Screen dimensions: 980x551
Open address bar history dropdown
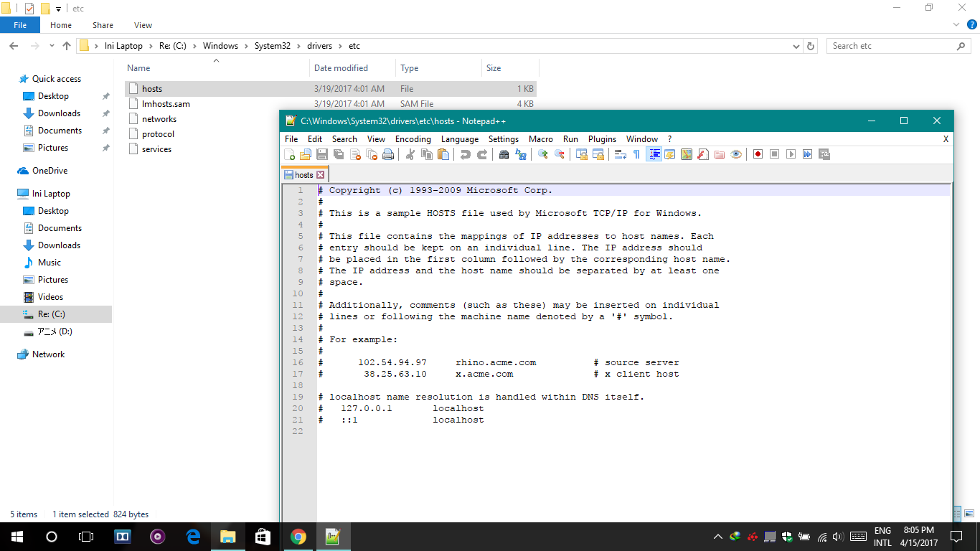(x=796, y=46)
